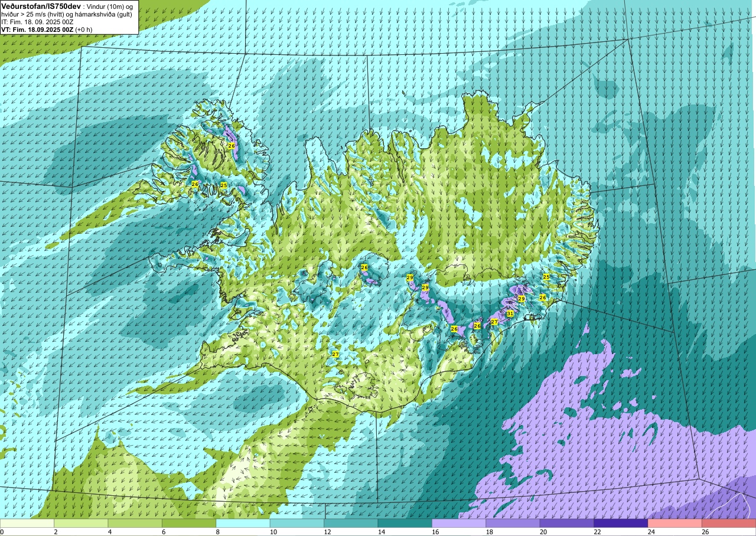
Task: Click the legend scale value 22
Action: (x=598, y=532)
